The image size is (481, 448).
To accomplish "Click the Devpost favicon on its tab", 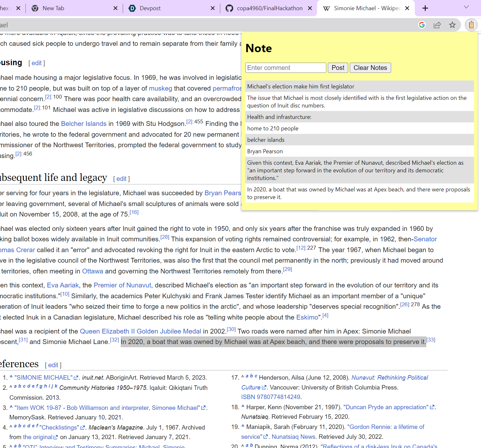I will pyautogui.click(x=132, y=8).
